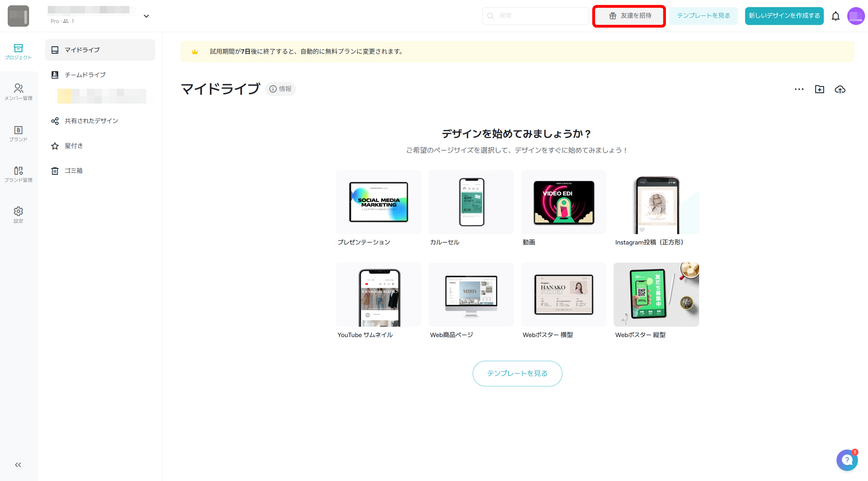The width and height of the screenshot is (868, 481).
Task: Open notifications via the bell icon
Action: (x=836, y=16)
